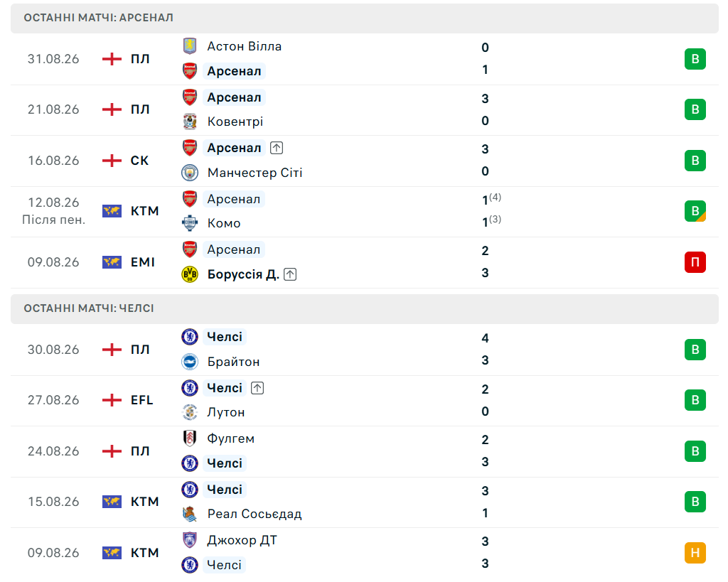Click the Manchester City crest icon
Image resolution: width=728 pixels, height=582 pixels.
tap(189, 173)
